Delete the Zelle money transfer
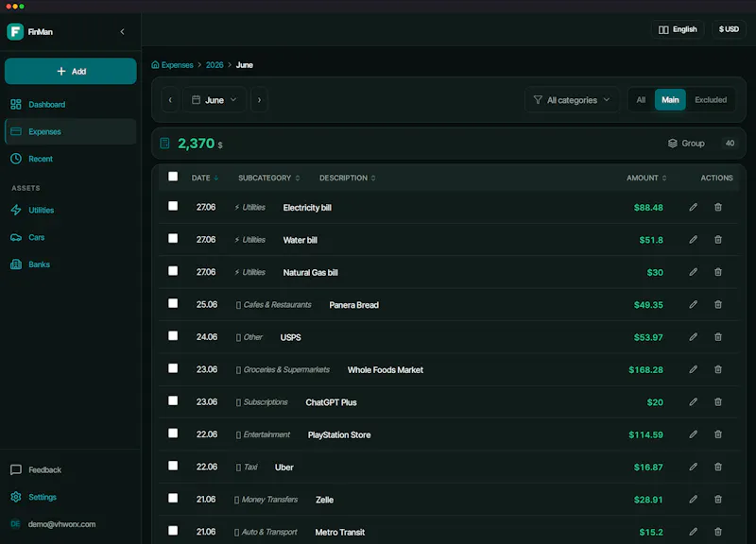 pyautogui.click(x=718, y=500)
